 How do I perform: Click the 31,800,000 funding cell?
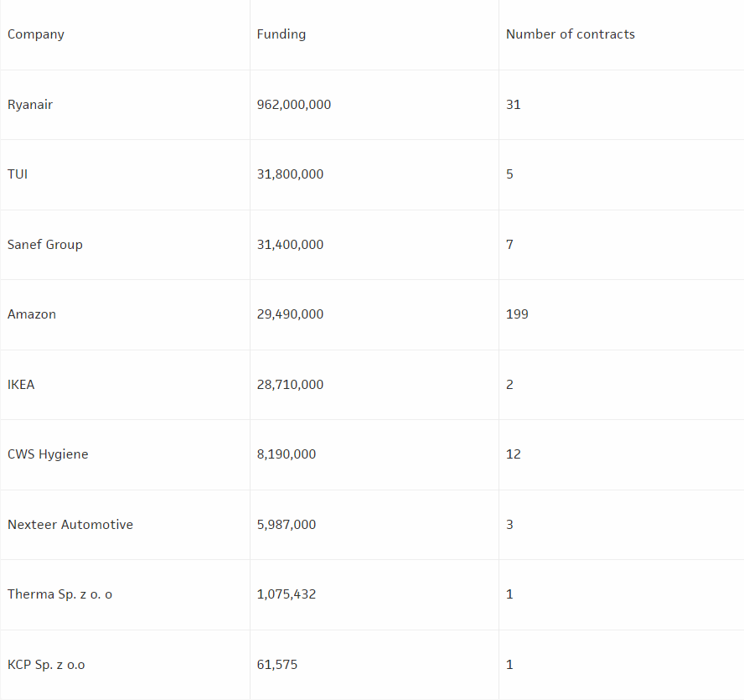[x=290, y=174]
